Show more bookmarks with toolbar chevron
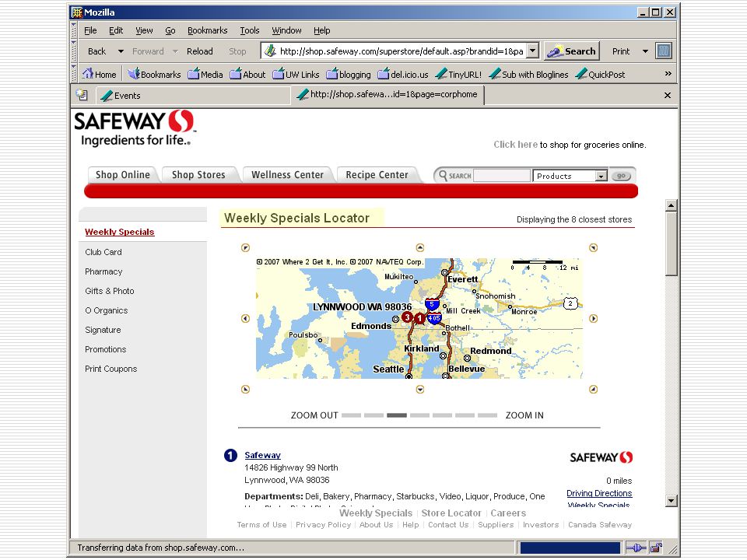747x560 pixels. (668, 73)
